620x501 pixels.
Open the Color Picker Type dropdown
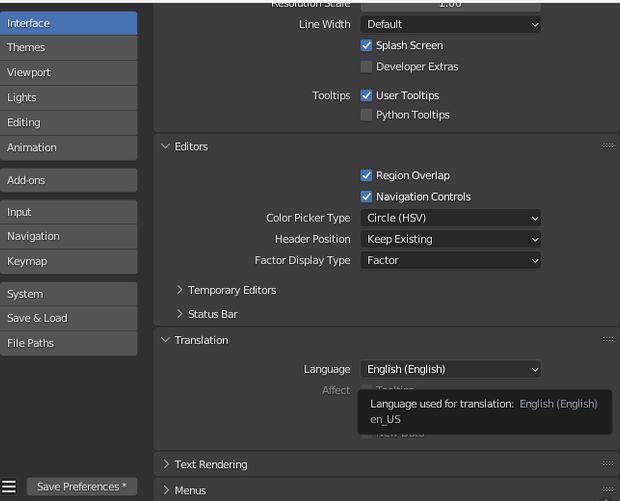pyautogui.click(x=450, y=218)
